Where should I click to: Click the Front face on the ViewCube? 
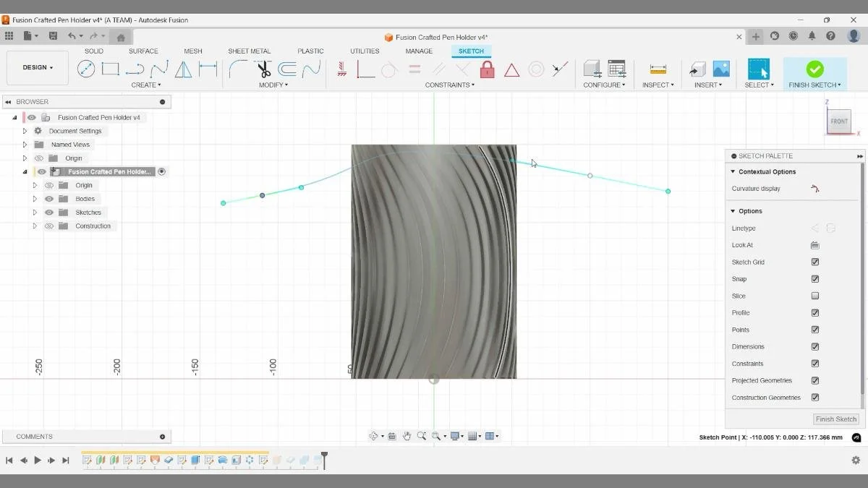[838, 121]
